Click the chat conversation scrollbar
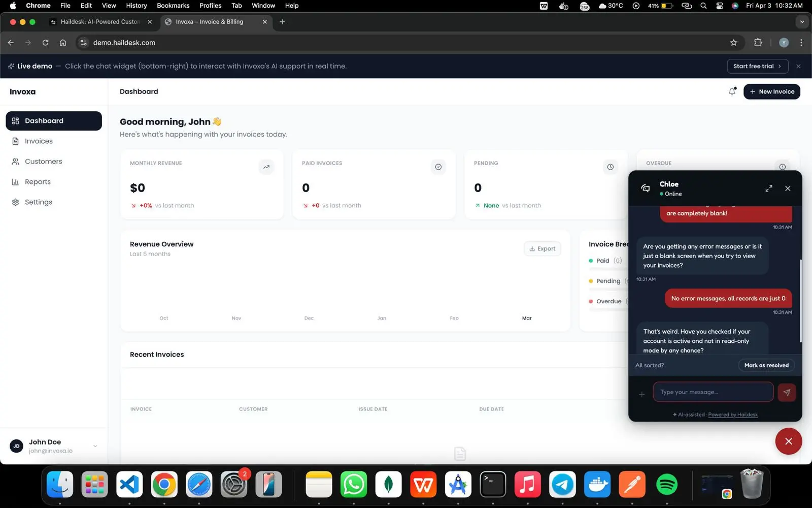Image resolution: width=812 pixels, height=508 pixels. (x=800, y=301)
